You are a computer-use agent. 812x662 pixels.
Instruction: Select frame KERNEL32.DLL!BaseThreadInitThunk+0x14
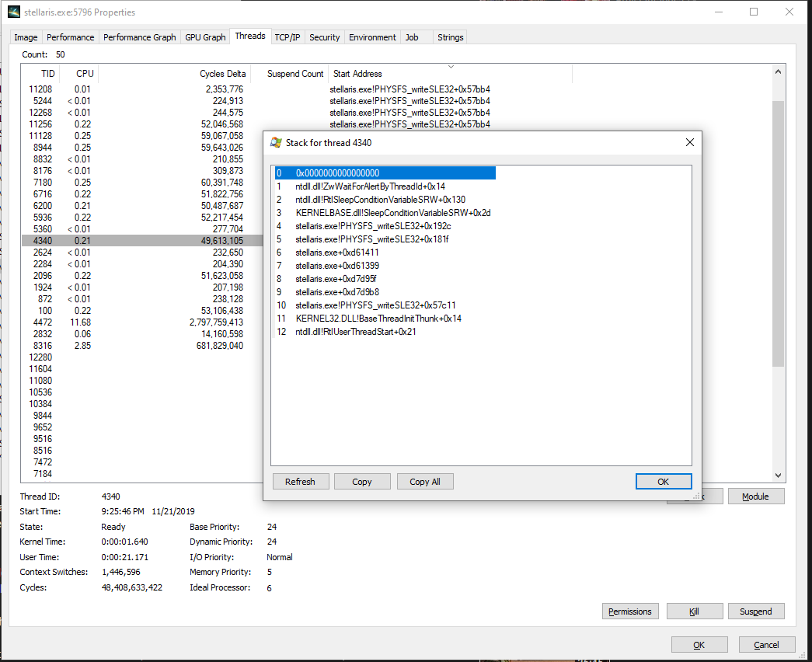click(385, 319)
